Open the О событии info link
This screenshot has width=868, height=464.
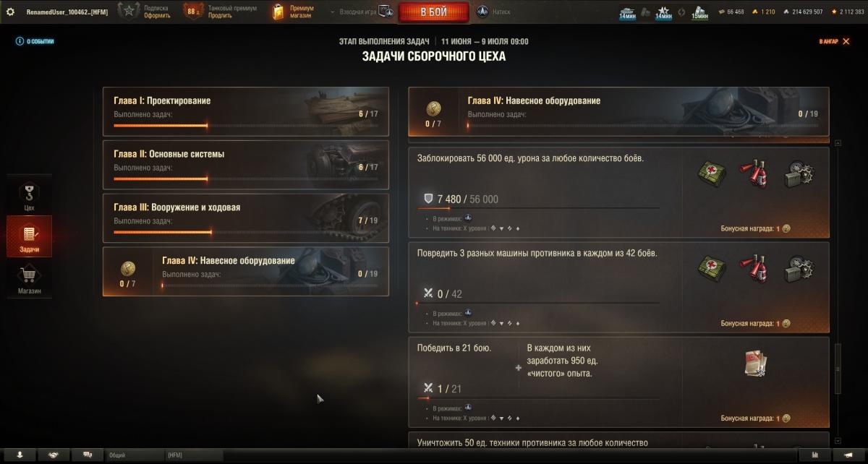35,41
